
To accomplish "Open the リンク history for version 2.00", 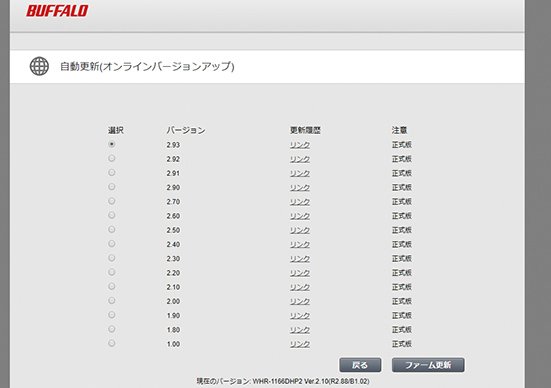I will tap(300, 301).
